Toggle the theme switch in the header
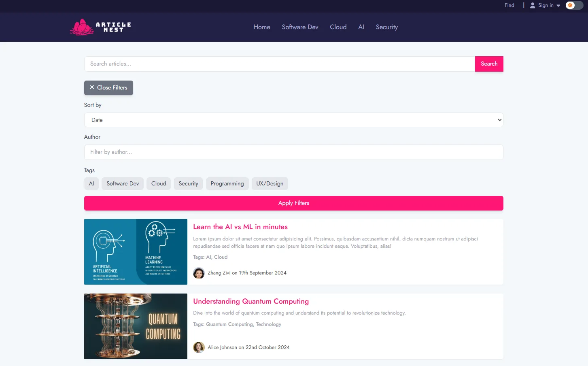 (574, 5)
